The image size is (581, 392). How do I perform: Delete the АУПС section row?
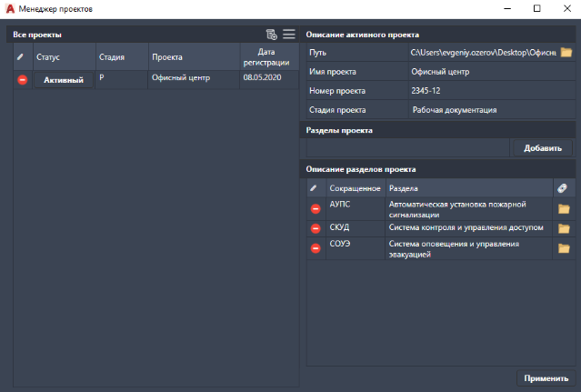tap(316, 209)
